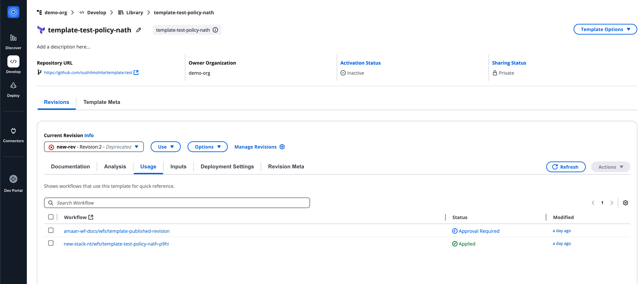Click the Manage Revisions gear icon
This screenshot has width=644, height=284.
[x=282, y=147]
